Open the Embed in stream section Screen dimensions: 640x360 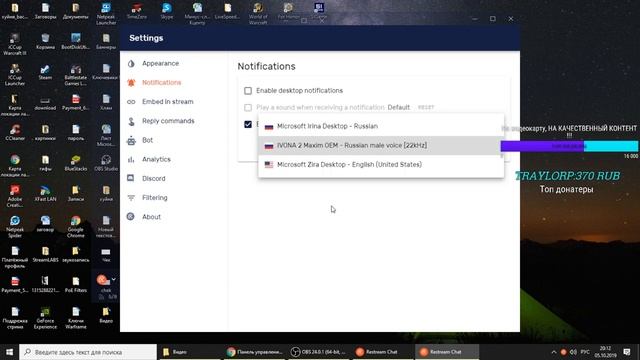pyautogui.click(x=168, y=102)
